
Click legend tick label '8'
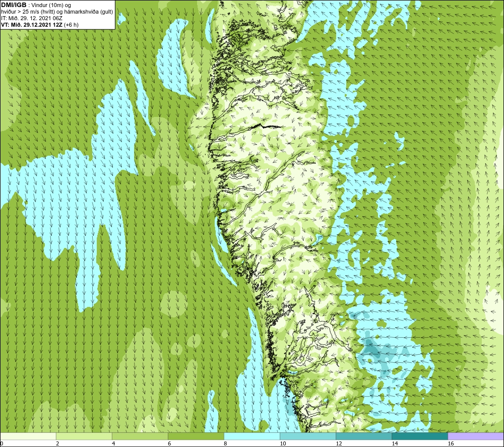click(x=225, y=443)
